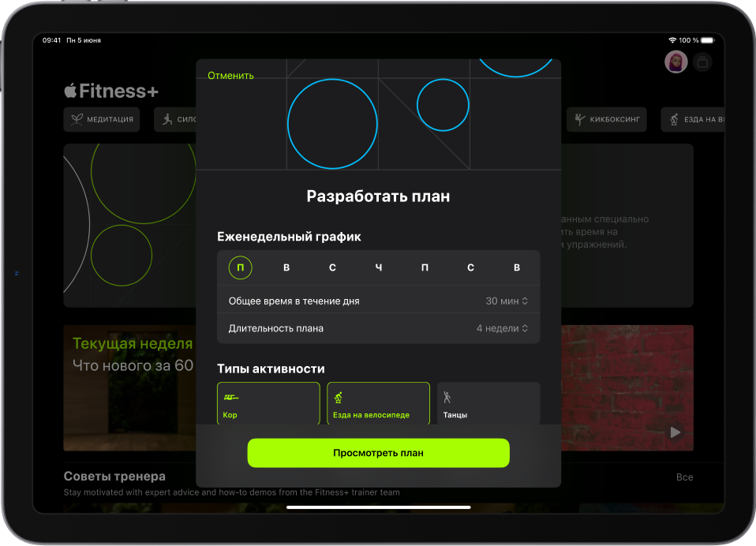The image size is (756, 546).
Task: Toggle the Sunday В day
Action: pyautogui.click(x=517, y=267)
